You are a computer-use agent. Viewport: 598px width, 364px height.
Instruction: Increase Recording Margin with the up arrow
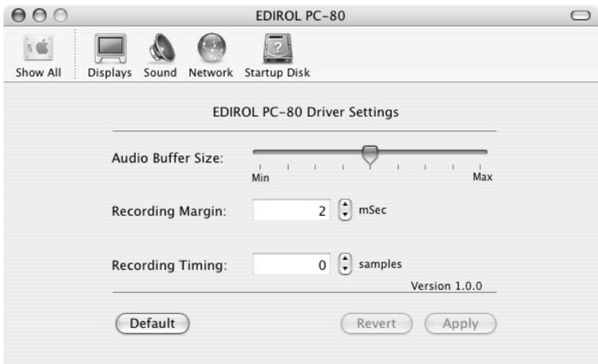pos(345,206)
